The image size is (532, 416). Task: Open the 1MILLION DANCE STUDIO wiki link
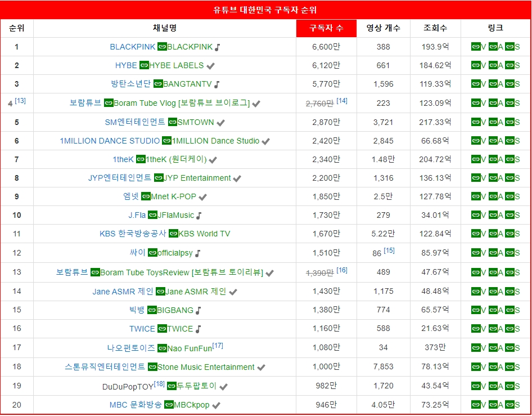(110, 141)
